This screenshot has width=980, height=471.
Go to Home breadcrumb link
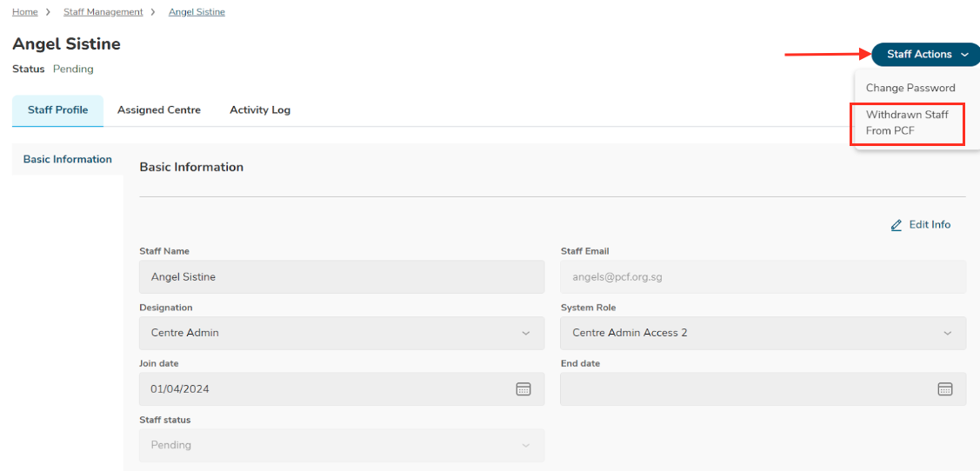pos(24,12)
